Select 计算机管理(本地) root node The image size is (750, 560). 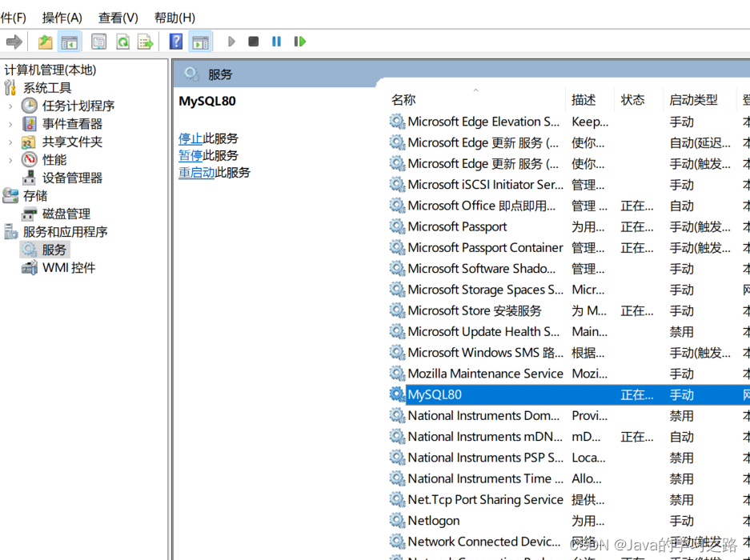(x=50, y=70)
